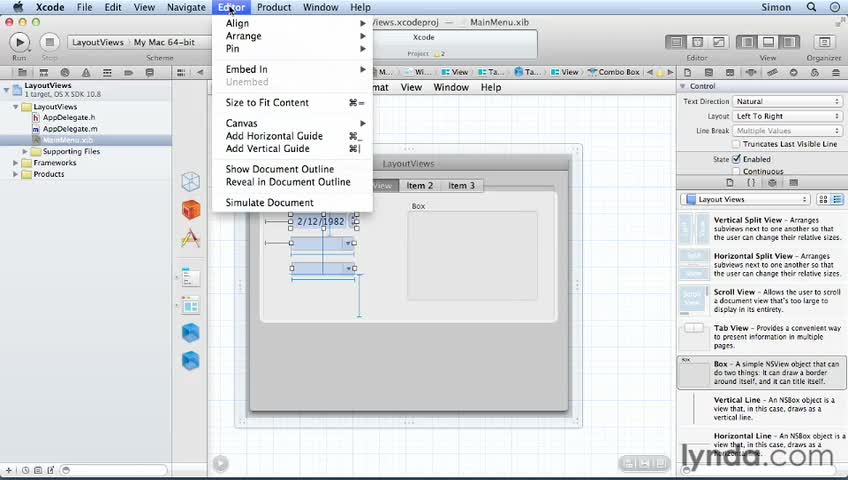
Task: Toggle Truncates Last Visible Line checkbox
Action: coord(736,144)
